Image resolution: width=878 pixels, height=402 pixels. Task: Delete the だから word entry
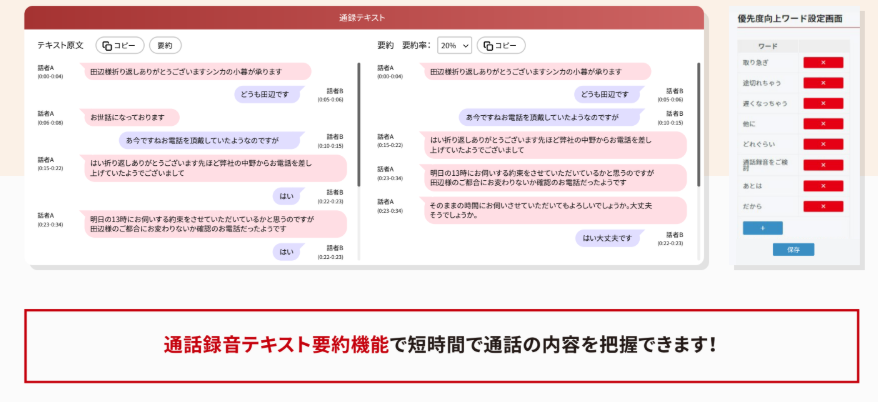click(x=823, y=206)
